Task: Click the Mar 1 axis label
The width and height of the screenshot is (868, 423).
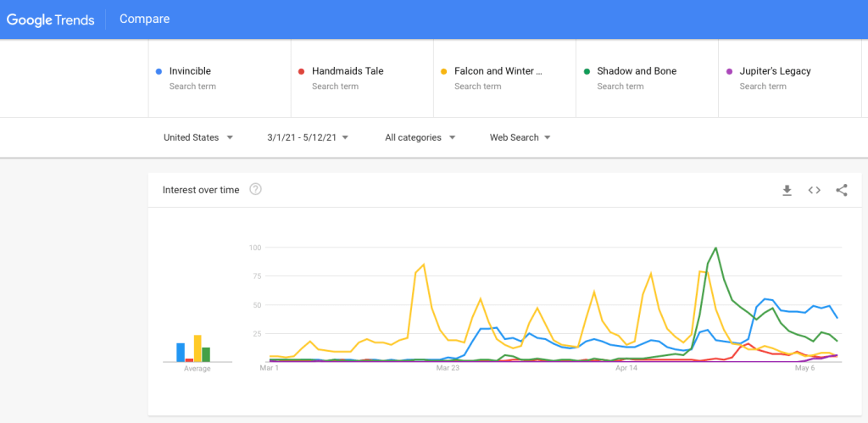Action: 269,367
